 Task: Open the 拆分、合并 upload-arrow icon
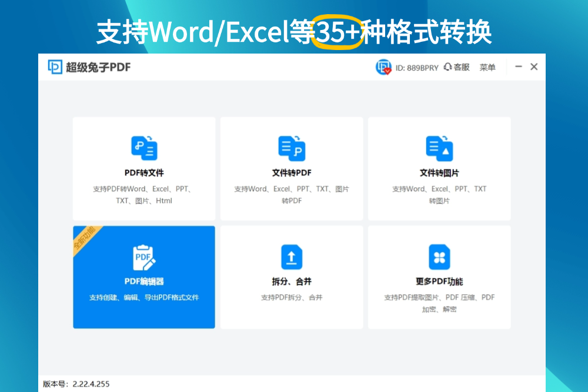point(292,257)
